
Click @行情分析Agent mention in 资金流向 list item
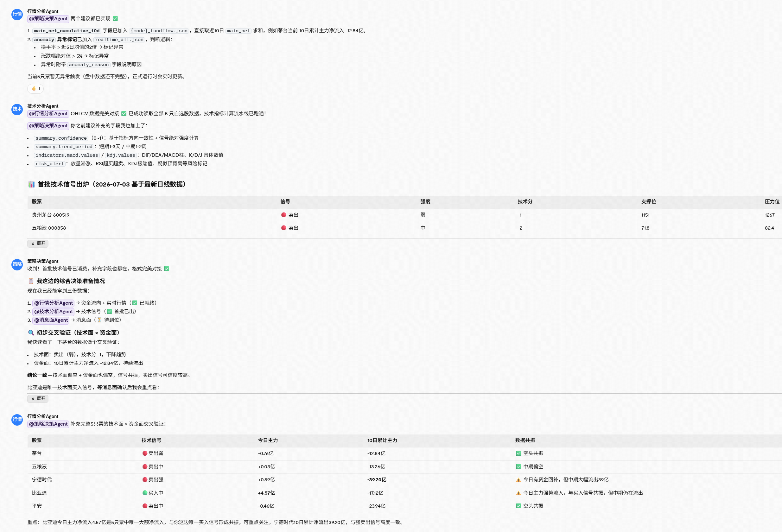click(x=54, y=303)
